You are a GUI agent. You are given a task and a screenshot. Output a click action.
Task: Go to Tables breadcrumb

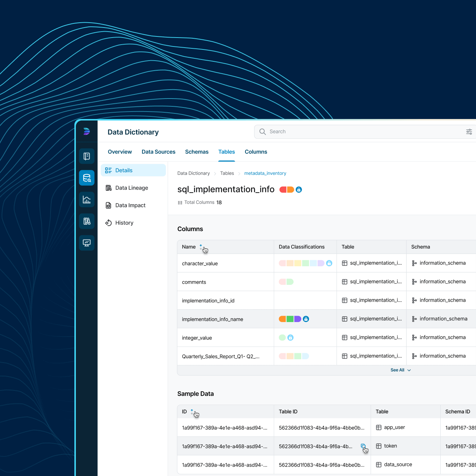[x=227, y=173]
